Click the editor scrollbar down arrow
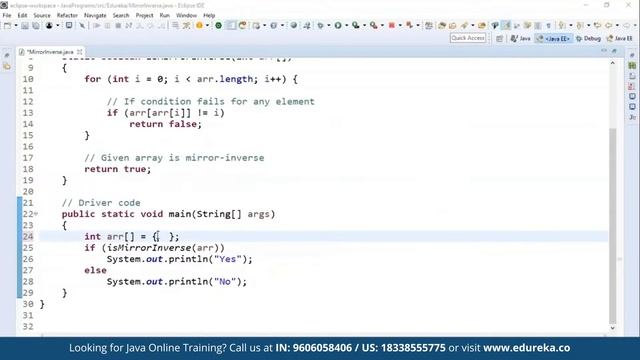Viewport: 640px width, 360px height. (612, 328)
